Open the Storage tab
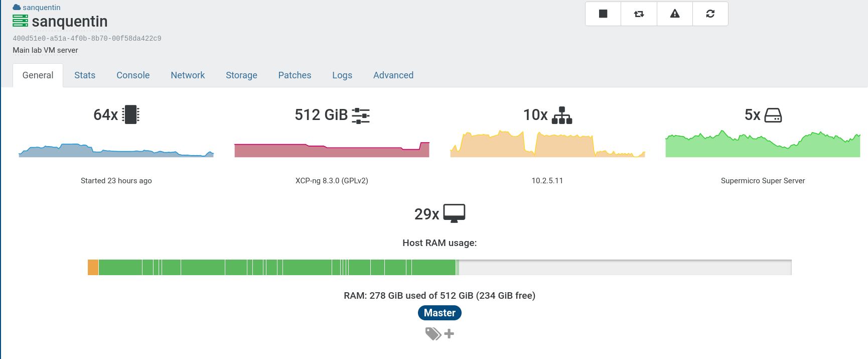 tap(241, 75)
